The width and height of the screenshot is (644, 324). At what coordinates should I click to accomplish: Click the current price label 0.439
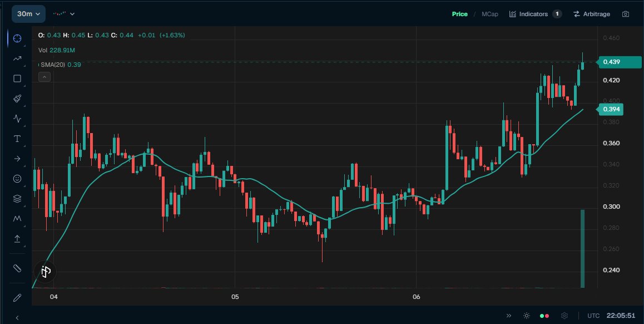(x=620, y=62)
